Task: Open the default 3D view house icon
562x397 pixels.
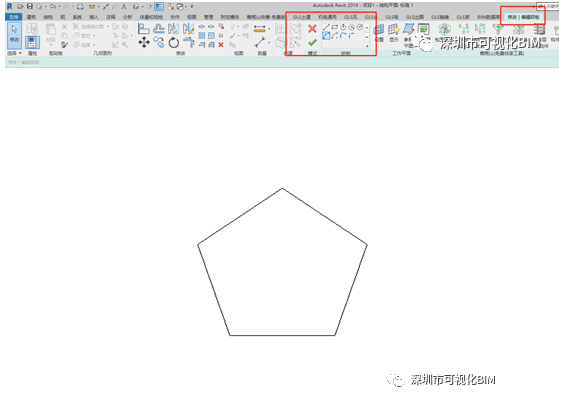Action: [x=136, y=6]
